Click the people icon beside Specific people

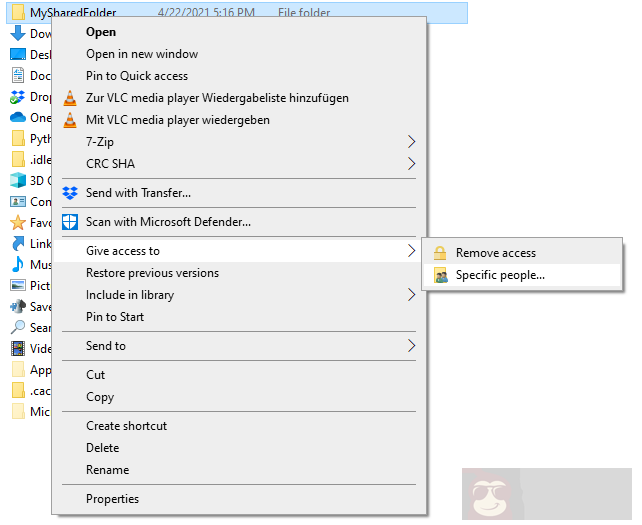click(x=440, y=275)
